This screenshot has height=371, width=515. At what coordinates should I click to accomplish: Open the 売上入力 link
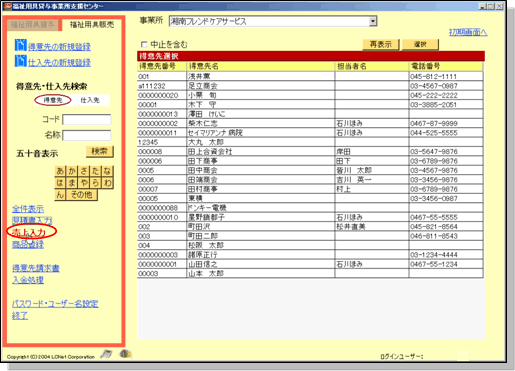click(28, 232)
